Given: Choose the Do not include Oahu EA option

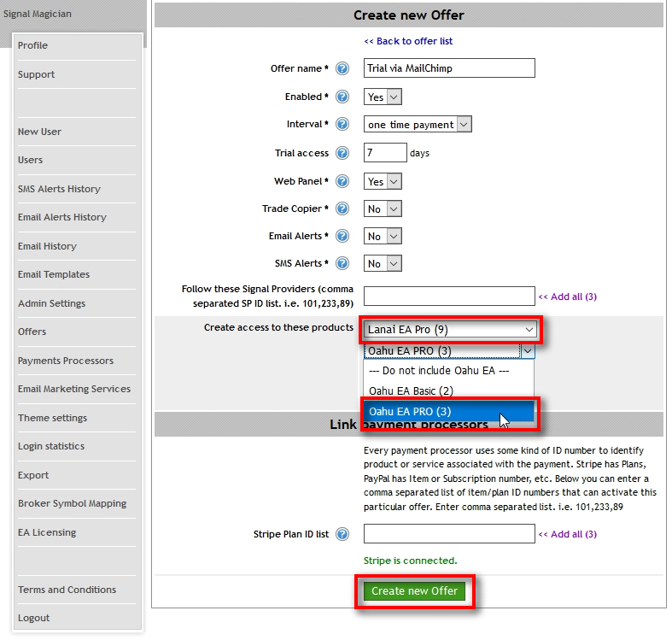Looking at the screenshot, I should point(437,372).
